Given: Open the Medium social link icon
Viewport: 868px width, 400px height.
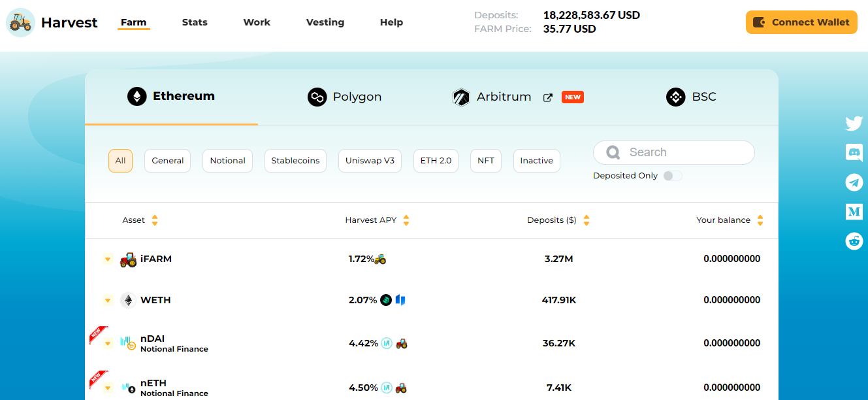Looking at the screenshot, I should (854, 212).
